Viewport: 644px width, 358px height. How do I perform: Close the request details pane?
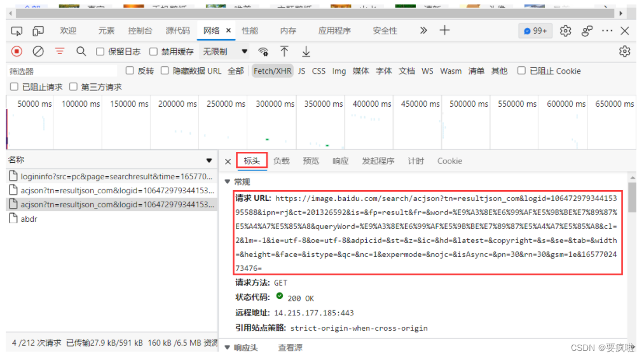[228, 162]
